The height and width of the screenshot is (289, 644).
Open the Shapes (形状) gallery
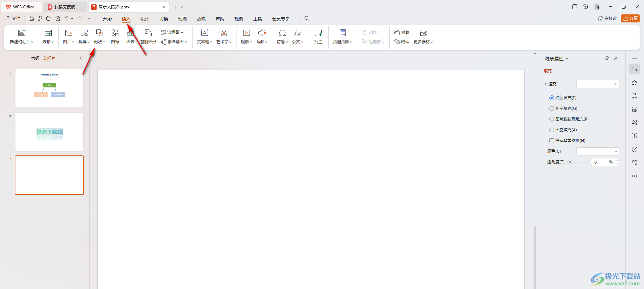click(x=100, y=33)
